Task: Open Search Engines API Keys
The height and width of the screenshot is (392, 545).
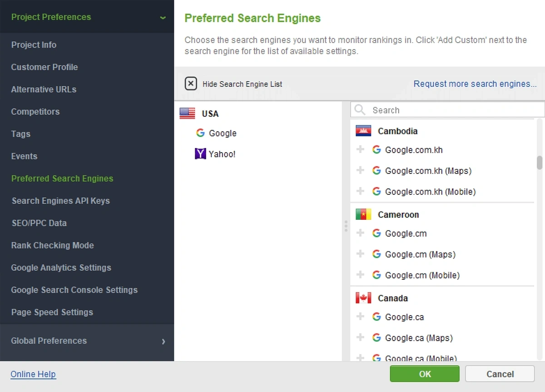Action: (x=61, y=201)
